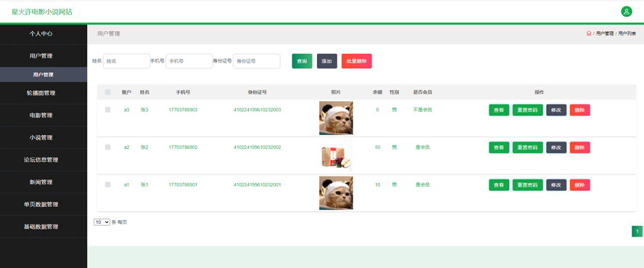Click the cat photo for account a1
Viewport: 644px width, 268px height.
tap(336, 193)
